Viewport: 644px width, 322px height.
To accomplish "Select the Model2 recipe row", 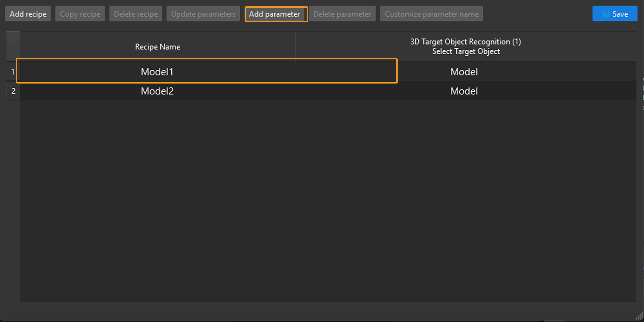I will [x=157, y=91].
